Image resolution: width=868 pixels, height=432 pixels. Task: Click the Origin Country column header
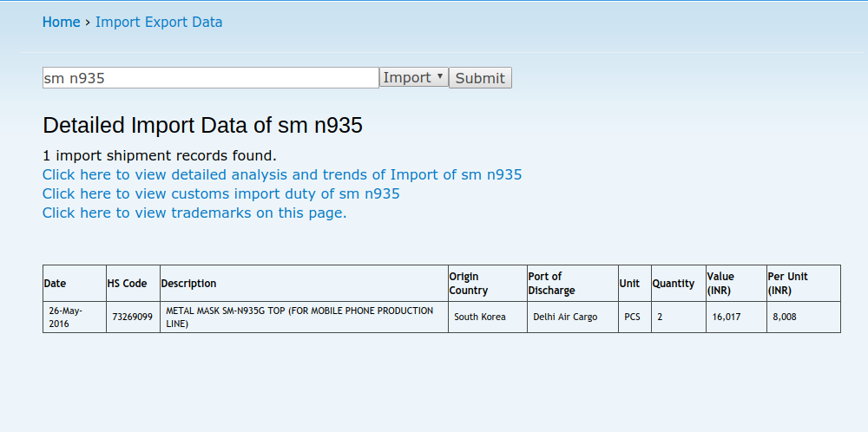(469, 284)
